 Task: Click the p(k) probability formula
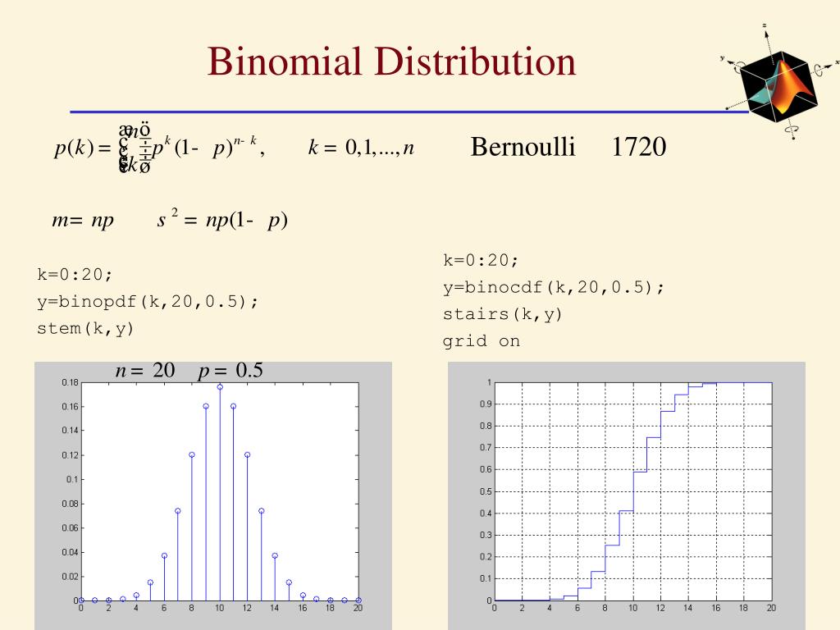(160, 148)
